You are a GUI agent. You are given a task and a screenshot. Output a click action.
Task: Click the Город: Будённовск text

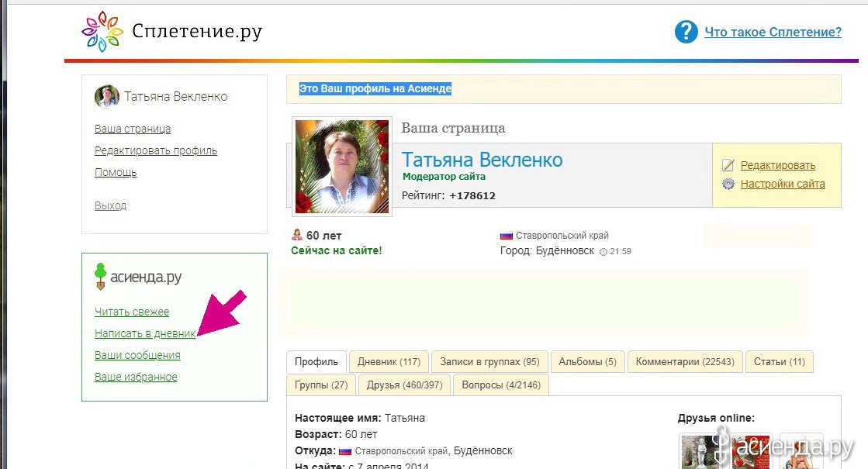547,251
